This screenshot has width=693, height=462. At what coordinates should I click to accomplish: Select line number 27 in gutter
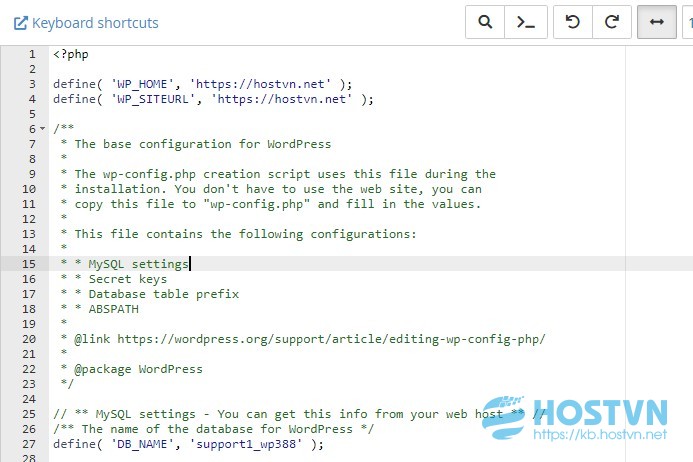29,444
